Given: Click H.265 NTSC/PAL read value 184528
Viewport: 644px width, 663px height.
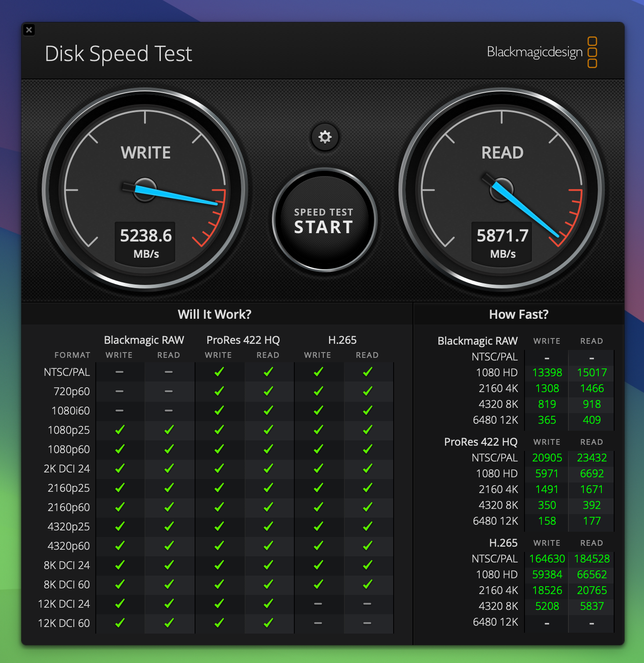Looking at the screenshot, I should point(592,559).
